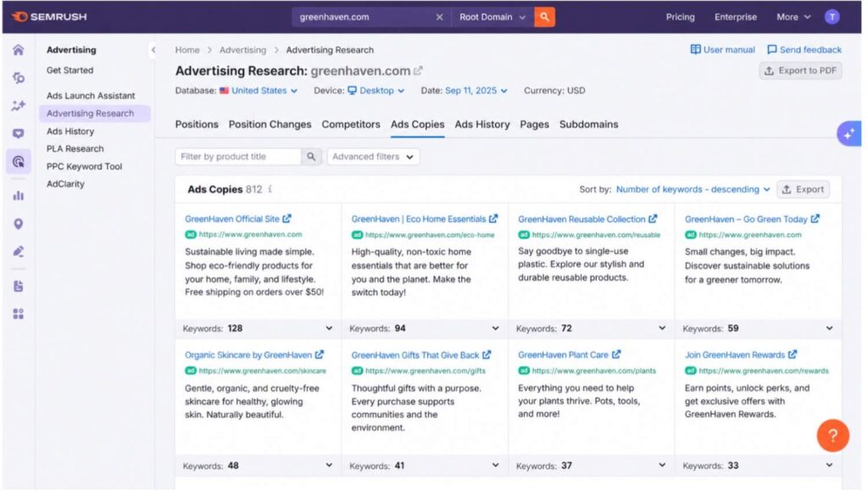Open external link for Gifts That Give Back
Screen dimensions: 868x496
(x=487, y=354)
